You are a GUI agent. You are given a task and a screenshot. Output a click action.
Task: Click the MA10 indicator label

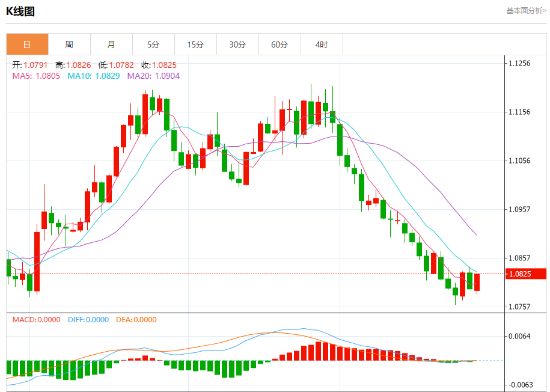[x=93, y=76]
